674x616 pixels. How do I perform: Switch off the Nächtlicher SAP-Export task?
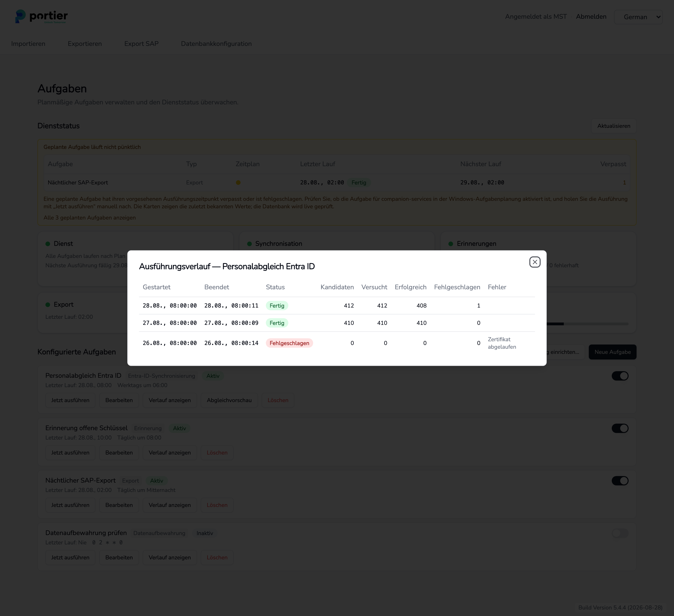[x=620, y=481]
